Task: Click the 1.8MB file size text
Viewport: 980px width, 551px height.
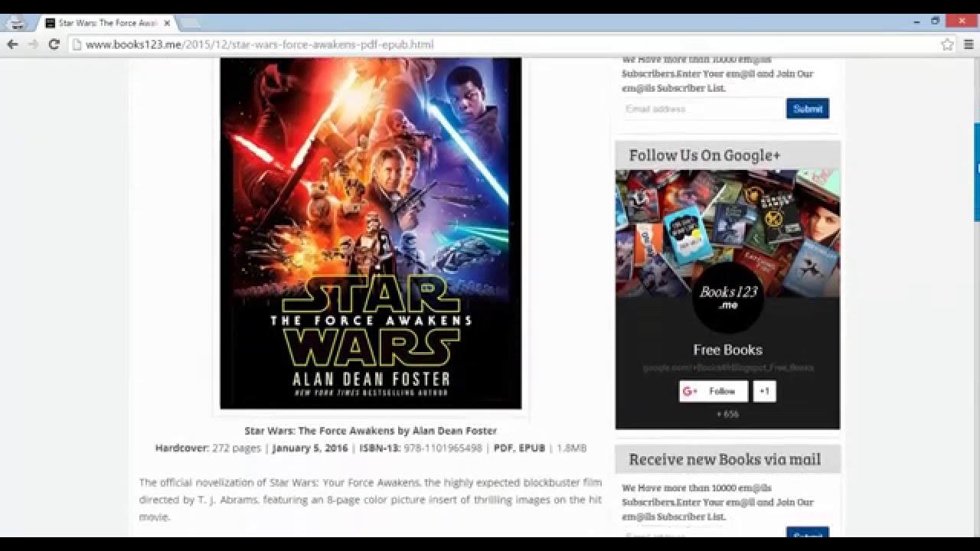Action: click(571, 448)
